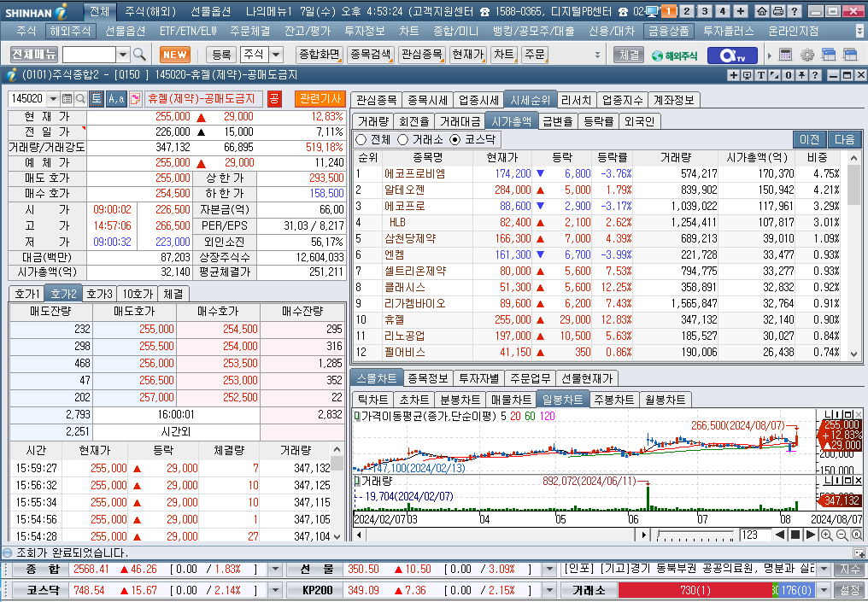
Task: Zoom in on the chart
Action: tap(826, 535)
